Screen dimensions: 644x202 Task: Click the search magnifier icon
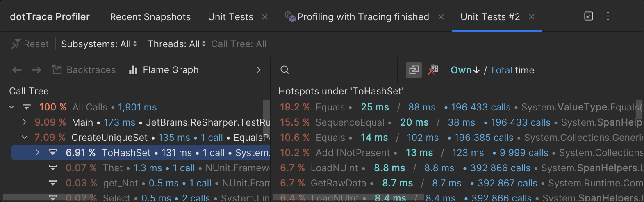tap(285, 70)
